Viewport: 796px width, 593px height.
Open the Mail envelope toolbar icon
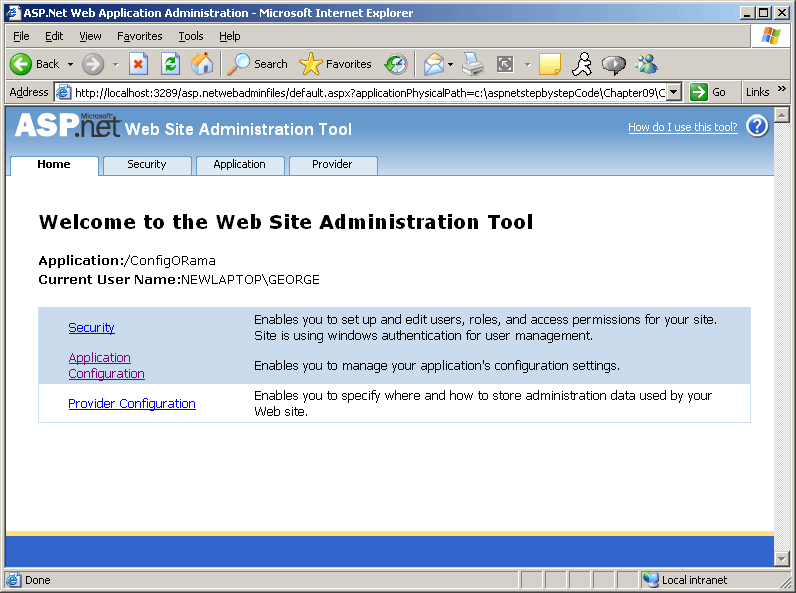(433, 64)
